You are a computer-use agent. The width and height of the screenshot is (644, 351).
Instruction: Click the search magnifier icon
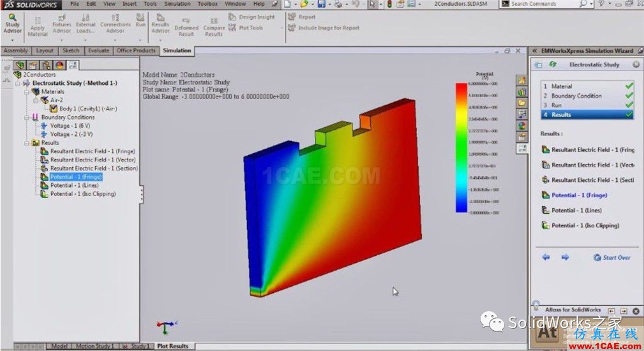583,4
